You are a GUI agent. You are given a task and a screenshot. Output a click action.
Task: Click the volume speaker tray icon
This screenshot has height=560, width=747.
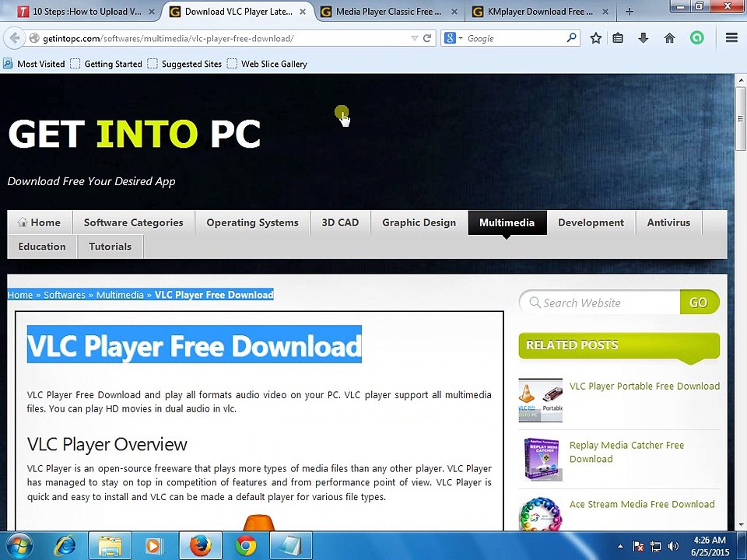[x=673, y=546]
